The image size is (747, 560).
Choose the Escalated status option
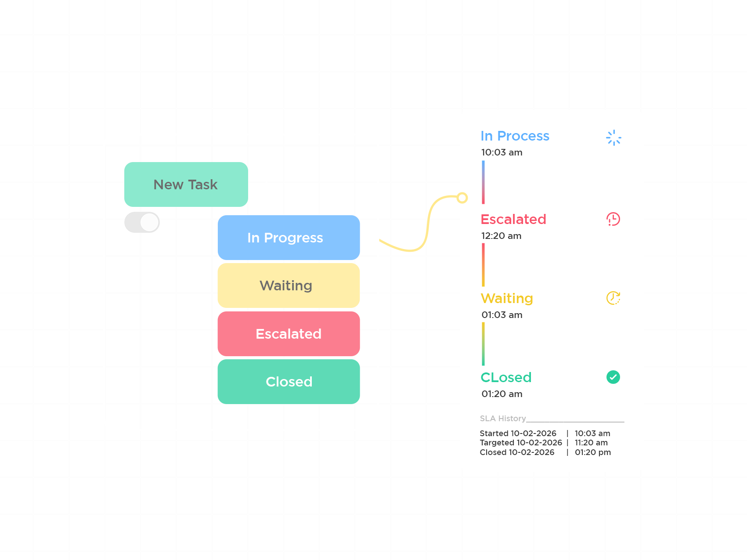pyautogui.click(x=289, y=334)
